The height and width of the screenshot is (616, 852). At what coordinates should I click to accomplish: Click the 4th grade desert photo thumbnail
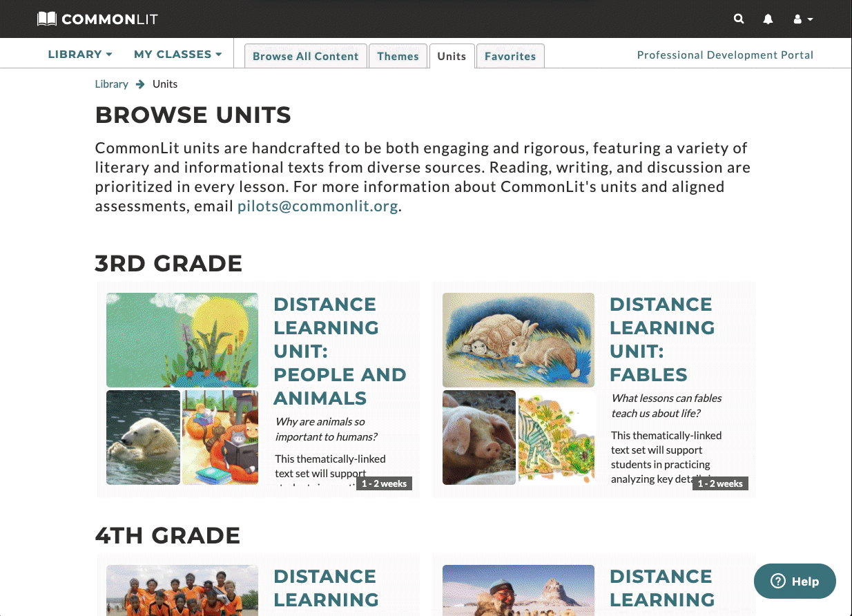519,590
